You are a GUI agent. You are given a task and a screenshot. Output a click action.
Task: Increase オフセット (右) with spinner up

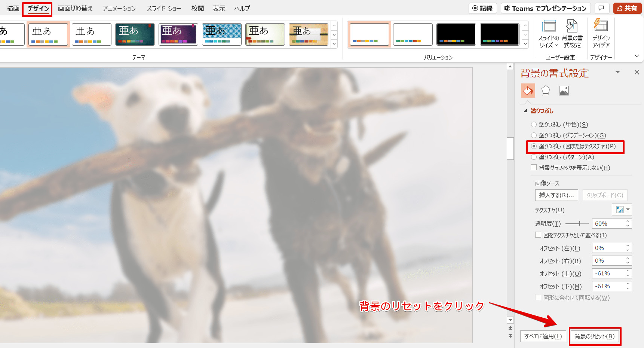pos(628,259)
